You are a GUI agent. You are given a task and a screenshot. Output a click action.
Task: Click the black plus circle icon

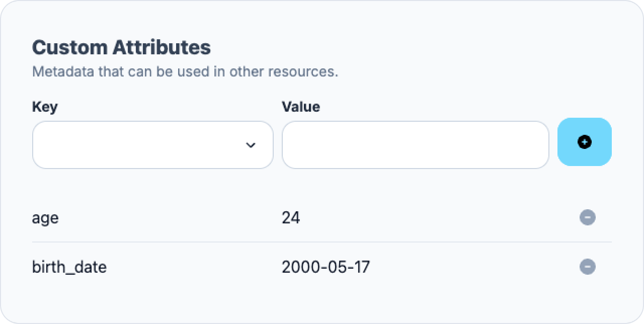click(x=585, y=142)
